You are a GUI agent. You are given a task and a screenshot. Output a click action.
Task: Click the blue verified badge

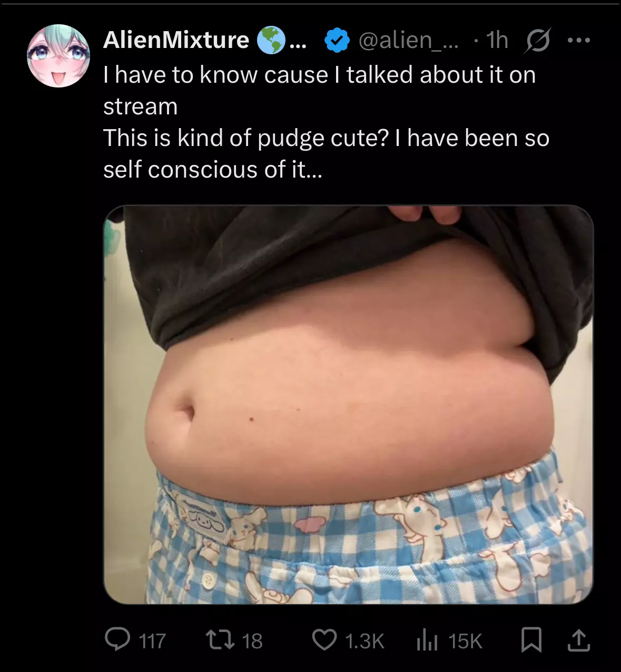(337, 40)
